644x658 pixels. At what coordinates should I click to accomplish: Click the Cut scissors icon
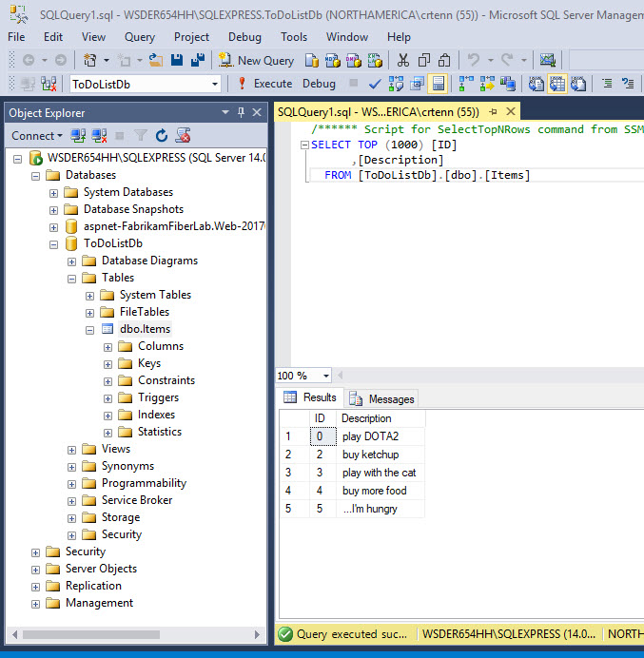[x=402, y=60]
